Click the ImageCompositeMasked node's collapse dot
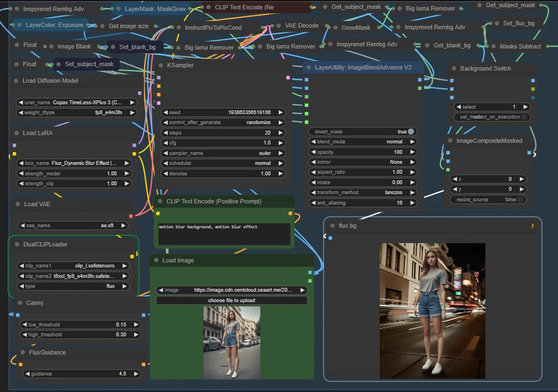 coord(450,141)
